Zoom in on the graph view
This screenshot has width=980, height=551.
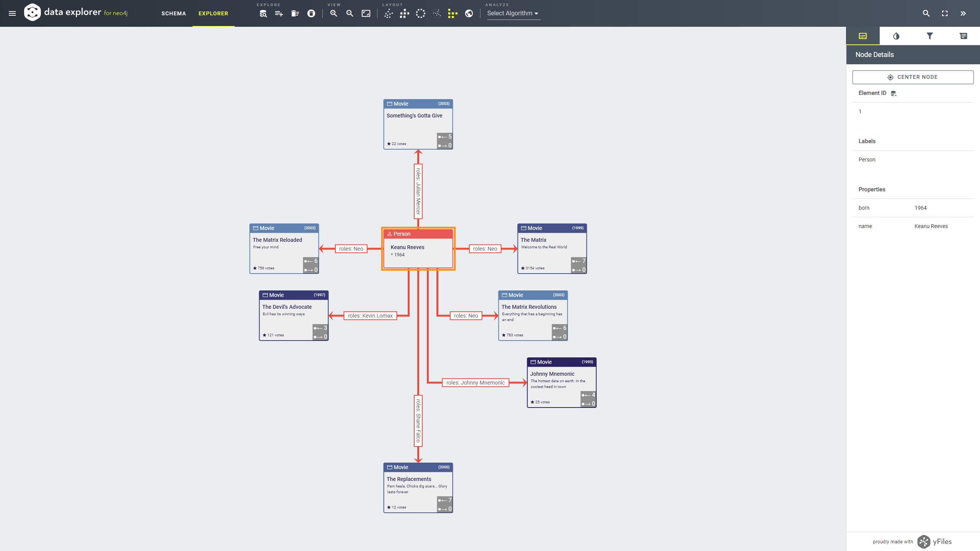click(333, 13)
